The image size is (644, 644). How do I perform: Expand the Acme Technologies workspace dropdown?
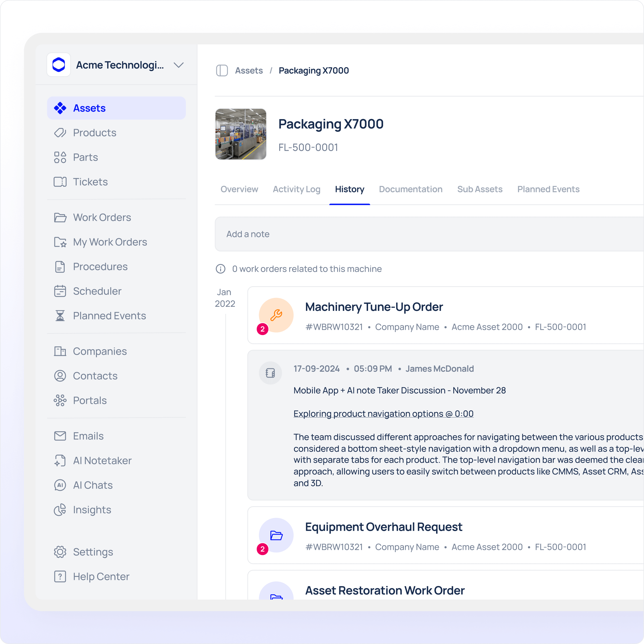click(x=179, y=65)
